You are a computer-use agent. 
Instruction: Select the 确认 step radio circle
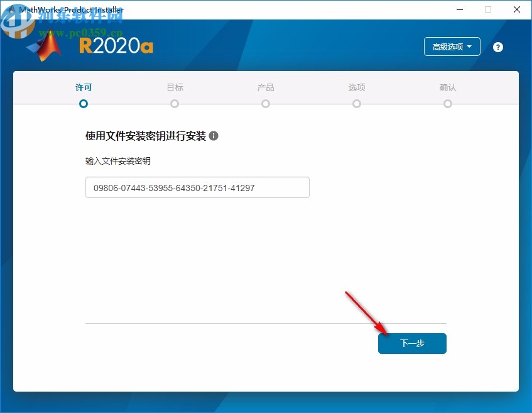[x=447, y=103]
